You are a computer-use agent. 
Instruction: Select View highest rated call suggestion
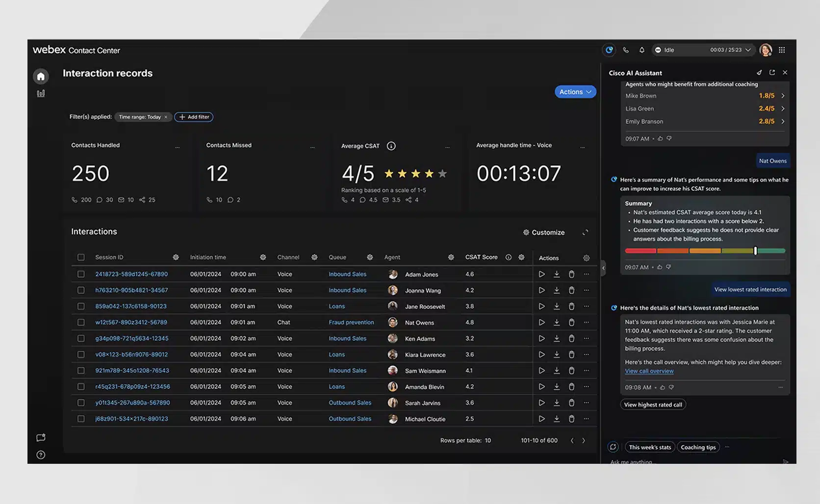pyautogui.click(x=653, y=404)
